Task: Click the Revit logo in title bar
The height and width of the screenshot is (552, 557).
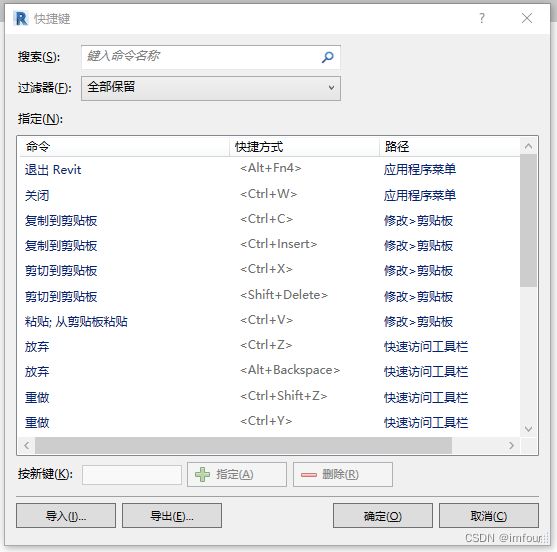Action: [21, 18]
